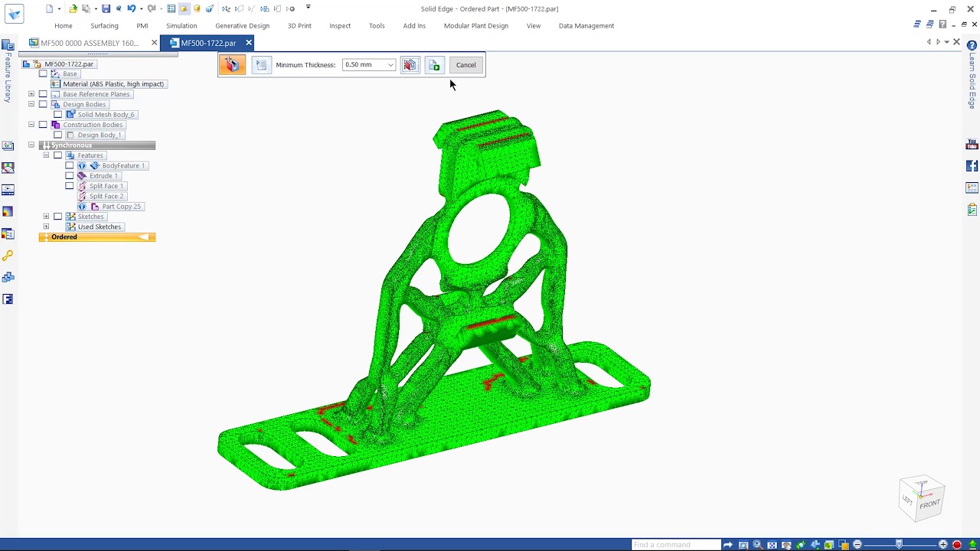980x551 pixels.
Task: Open the YouTube icon in the right sidebar
Action: point(972,143)
